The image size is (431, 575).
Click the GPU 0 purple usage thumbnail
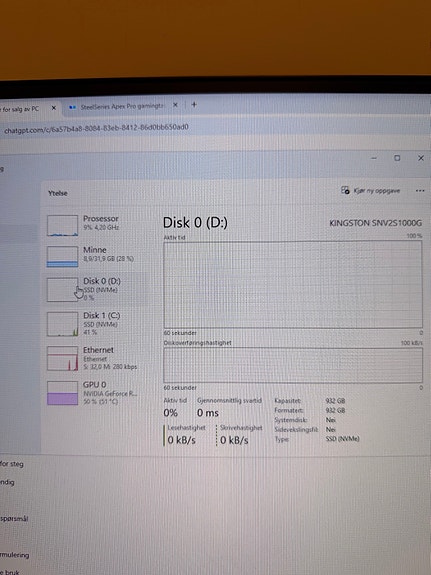62,393
